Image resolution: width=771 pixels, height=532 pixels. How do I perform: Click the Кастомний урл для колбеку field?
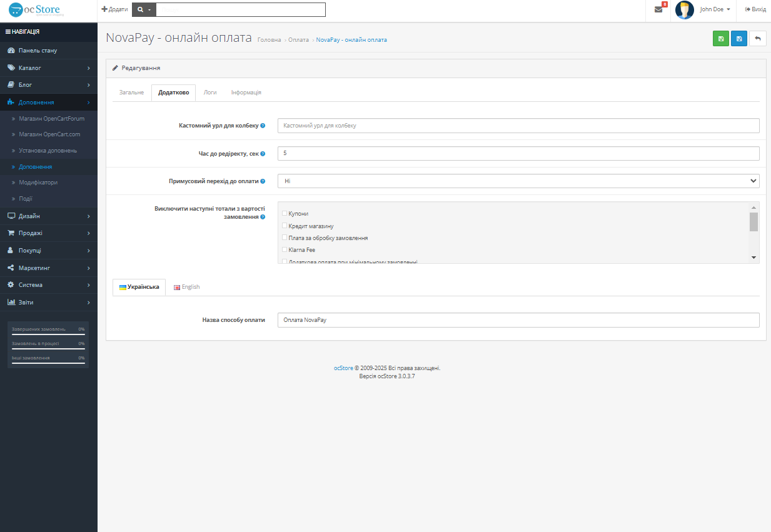click(x=518, y=126)
